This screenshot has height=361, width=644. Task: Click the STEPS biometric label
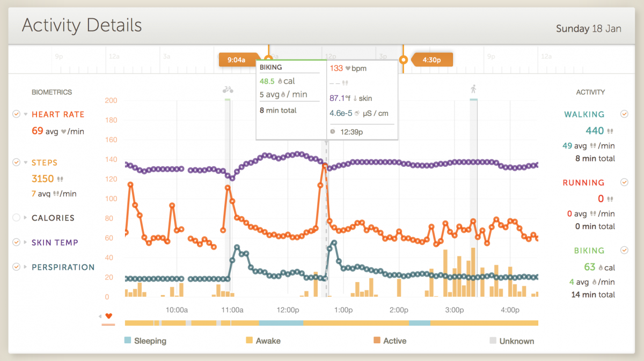click(x=45, y=163)
